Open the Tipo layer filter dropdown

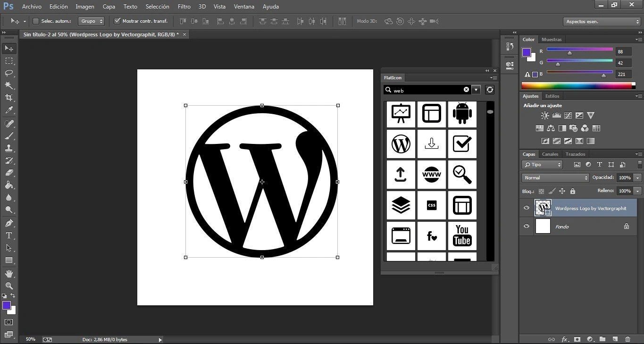542,165
